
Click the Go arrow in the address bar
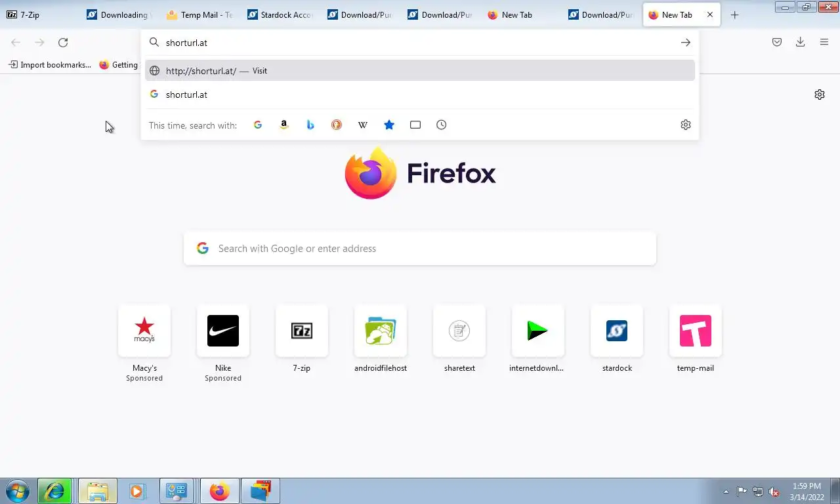[685, 43]
